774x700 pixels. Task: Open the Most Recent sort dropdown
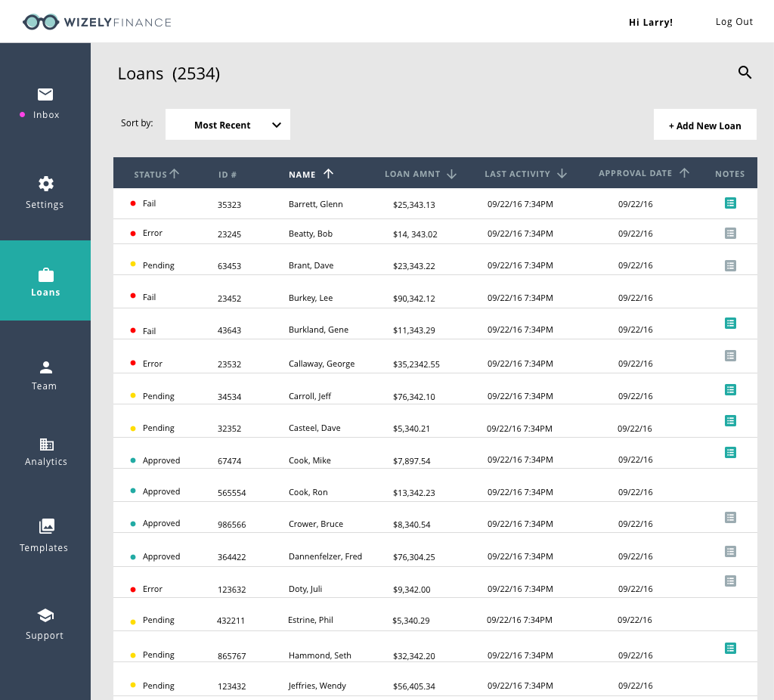pyautogui.click(x=228, y=125)
